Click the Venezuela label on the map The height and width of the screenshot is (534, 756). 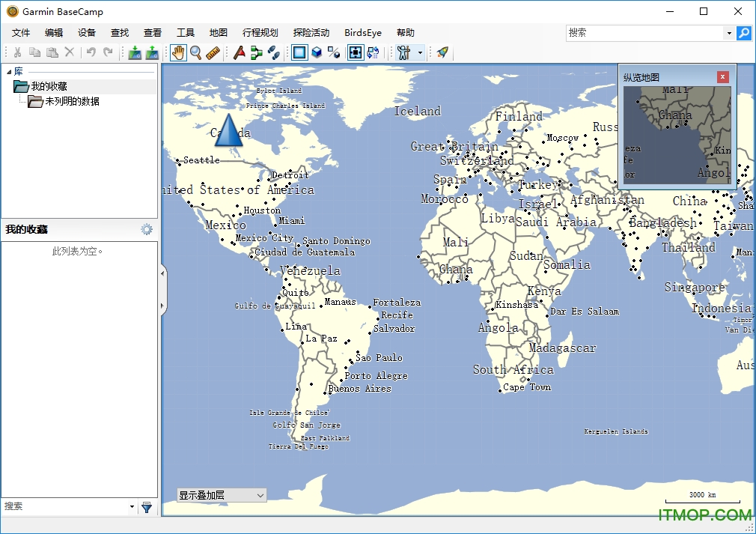310,270
